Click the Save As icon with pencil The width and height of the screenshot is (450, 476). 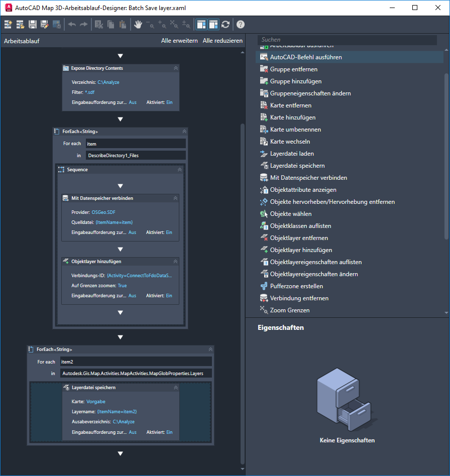point(45,25)
